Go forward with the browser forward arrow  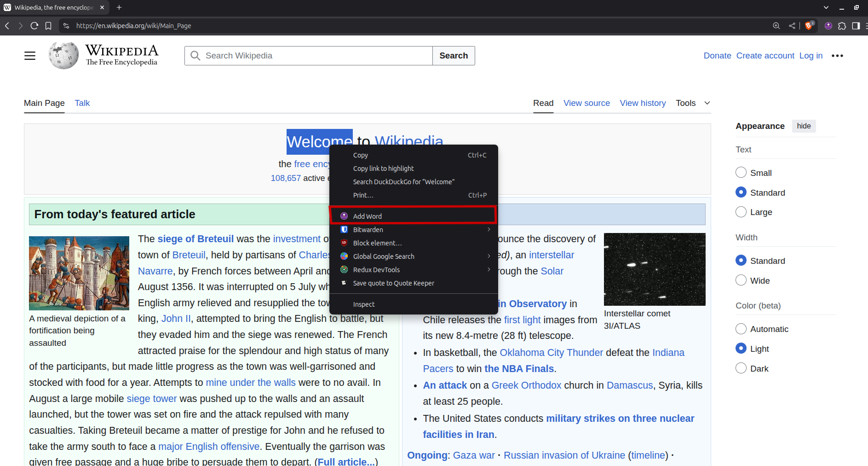(20, 26)
